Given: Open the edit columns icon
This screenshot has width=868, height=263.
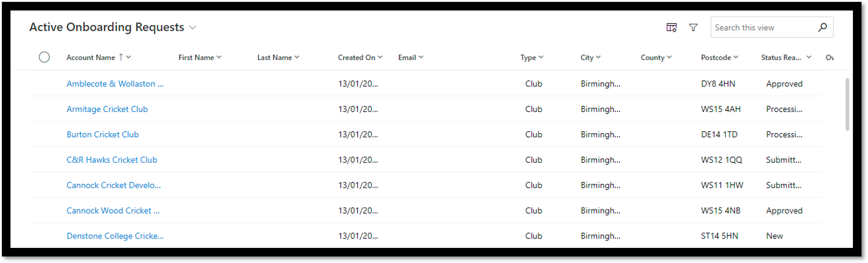Looking at the screenshot, I should (x=671, y=28).
